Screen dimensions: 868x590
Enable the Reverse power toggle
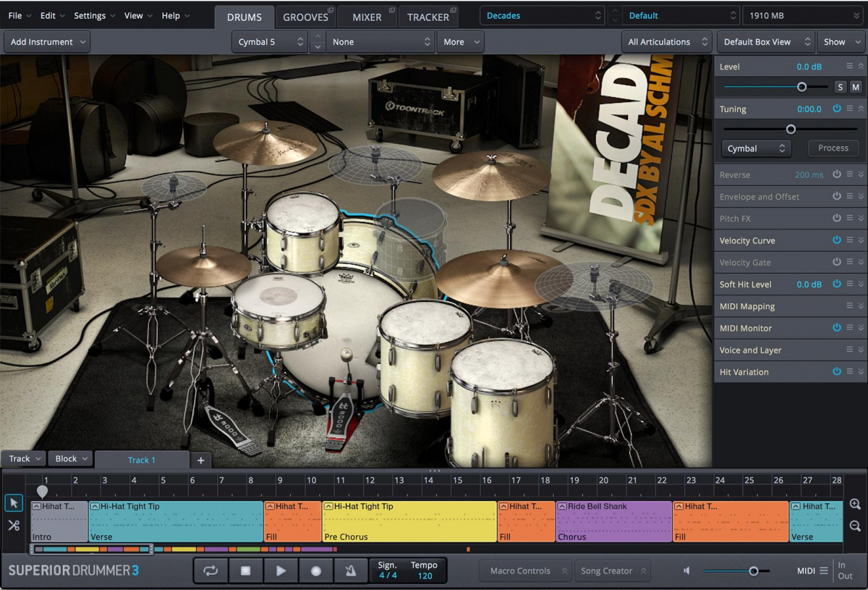tap(837, 174)
